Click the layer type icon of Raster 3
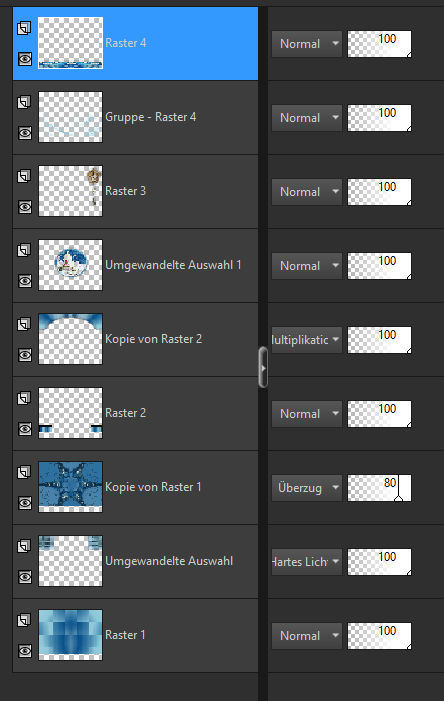 point(24,176)
